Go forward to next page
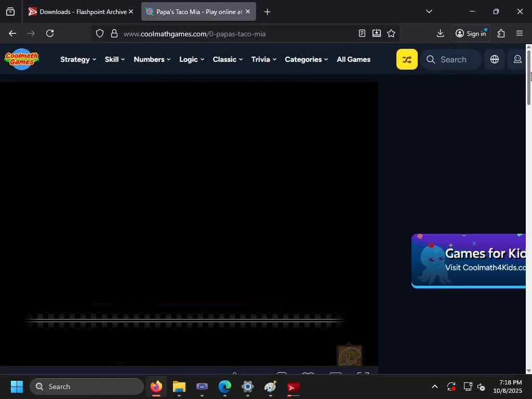The height and width of the screenshot is (399, 532). click(x=31, y=33)
